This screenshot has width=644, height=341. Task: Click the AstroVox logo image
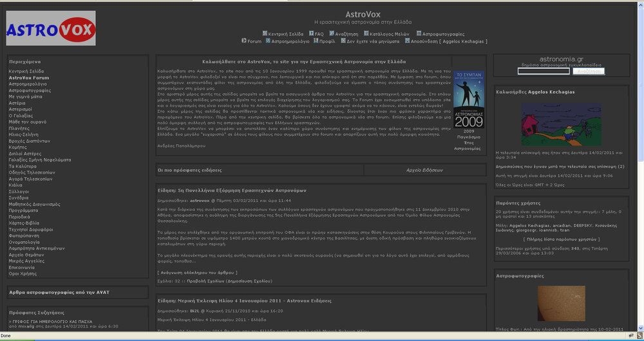point(51,28)
